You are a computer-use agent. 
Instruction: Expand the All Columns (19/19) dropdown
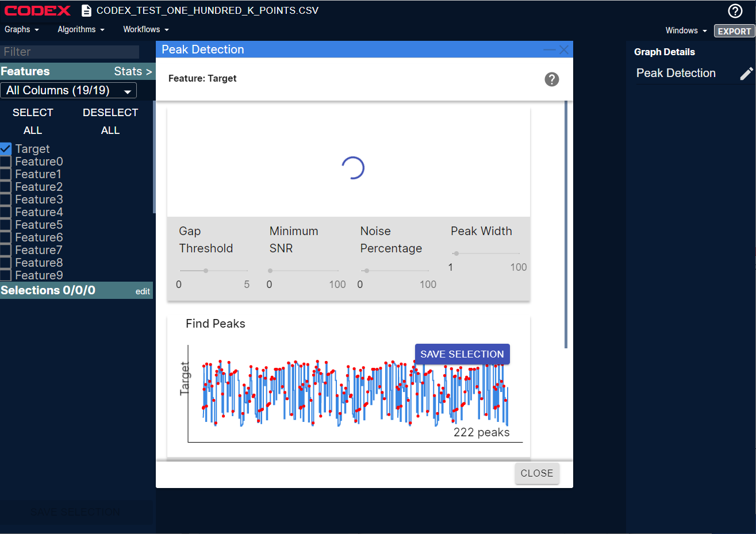pos(68,90)
